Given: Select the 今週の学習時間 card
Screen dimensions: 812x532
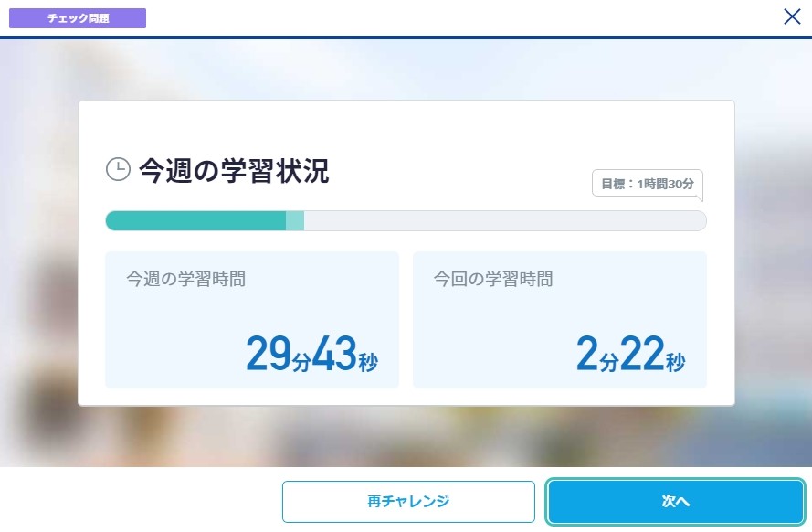Looking at the screenshot, I should coord(252,319).
